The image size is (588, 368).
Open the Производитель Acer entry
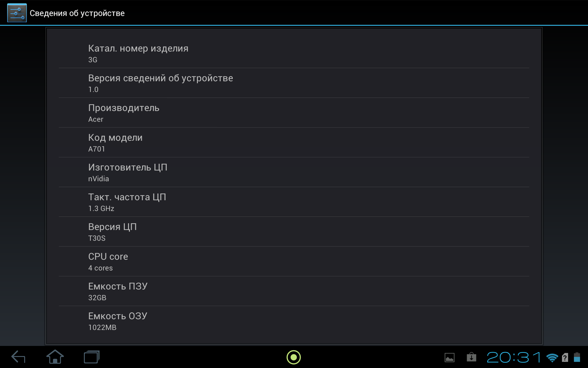pyautogui.click(x=294, y=113)
